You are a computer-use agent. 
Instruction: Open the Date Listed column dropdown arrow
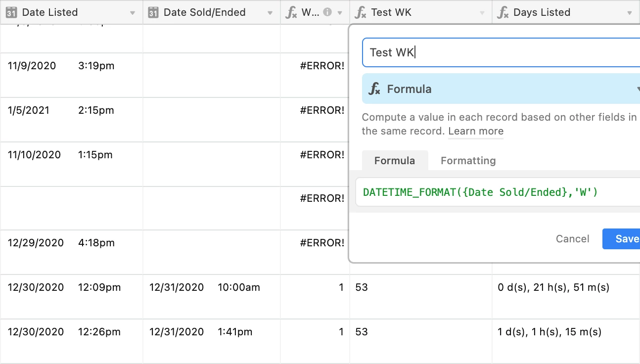pyautogui.click(x=133, y=13)
